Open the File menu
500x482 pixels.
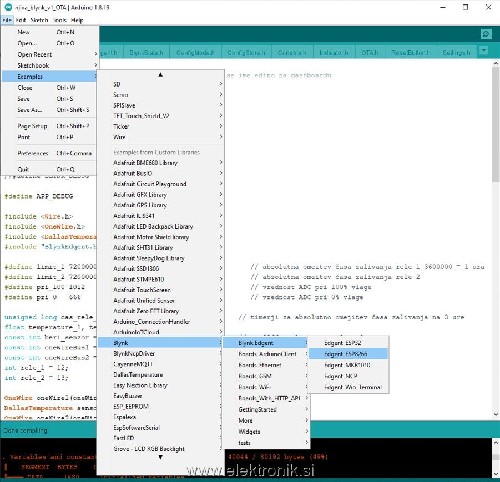7,20
